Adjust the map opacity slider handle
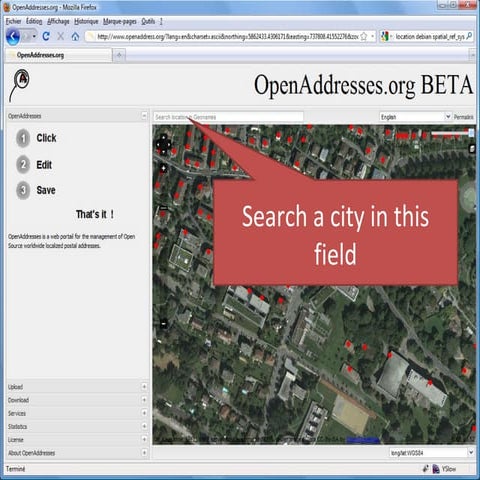This screenshot has height=480, width=480. [471, 133]
